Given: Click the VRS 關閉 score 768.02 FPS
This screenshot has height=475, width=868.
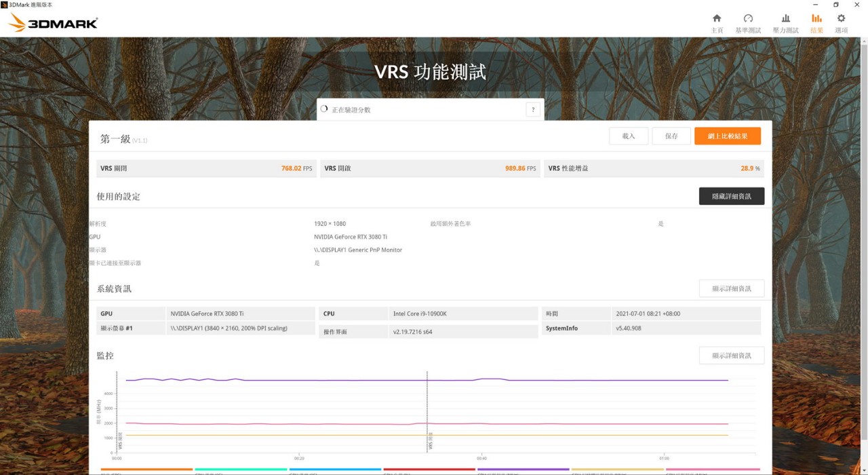Looking at the screenshot, I should (297, 168).
